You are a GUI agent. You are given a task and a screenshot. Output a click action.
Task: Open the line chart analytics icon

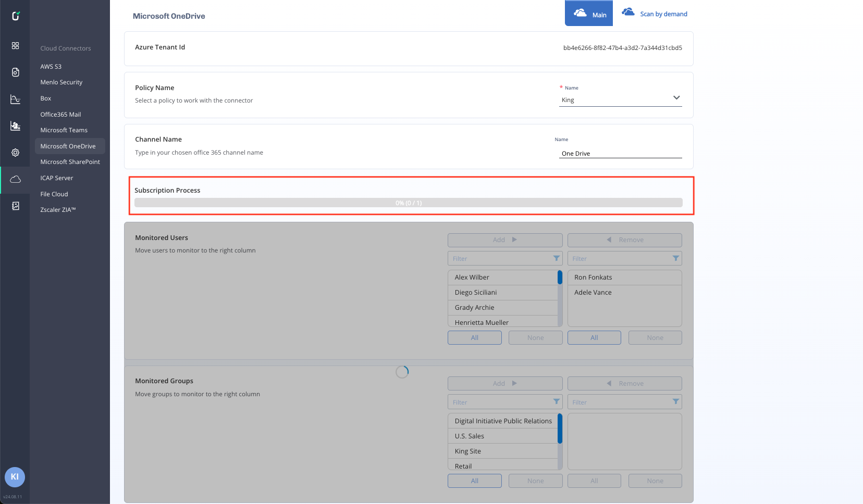[16, 99]
